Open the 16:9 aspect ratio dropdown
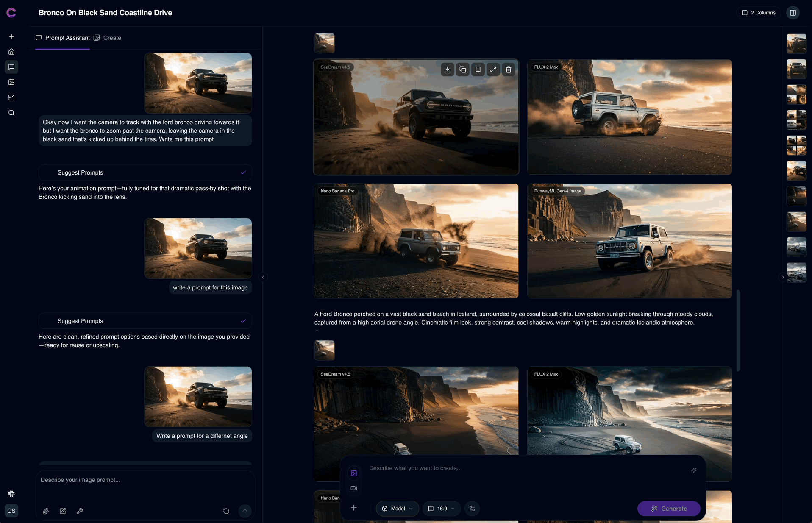 441,509
